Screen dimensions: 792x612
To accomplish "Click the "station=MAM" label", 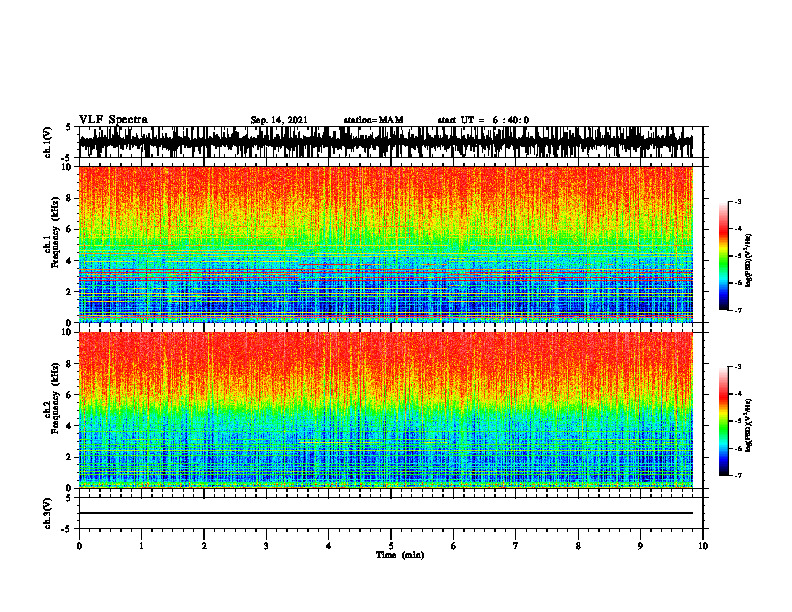I will pos(373,120).
